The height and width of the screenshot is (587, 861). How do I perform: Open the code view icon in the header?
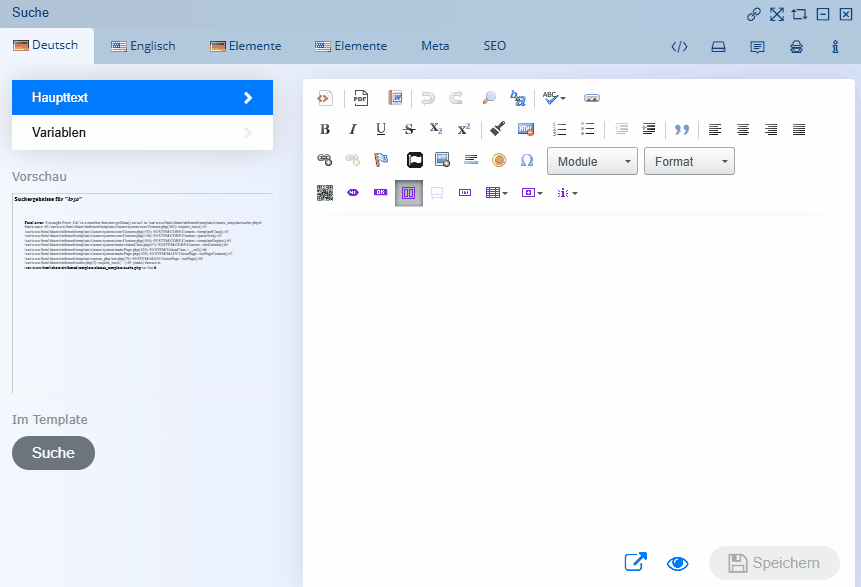(x=679, y=46)
